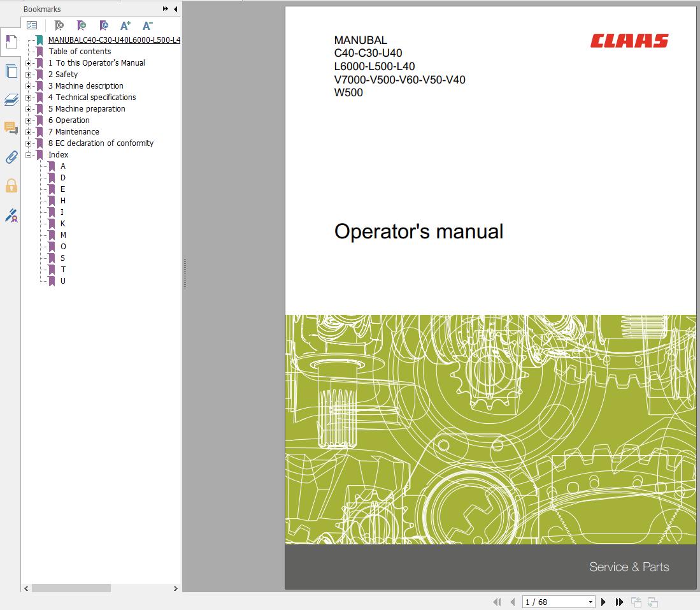Expand the '7 Maintenance' bookmark node
The image size is (700, 610).
[x=28, y=132]
